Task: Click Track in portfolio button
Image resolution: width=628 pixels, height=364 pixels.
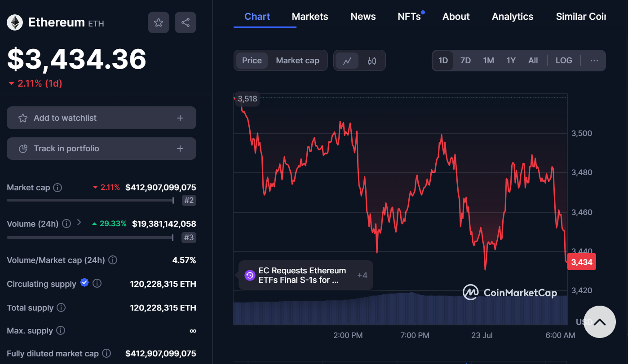Action: point(101,149)
